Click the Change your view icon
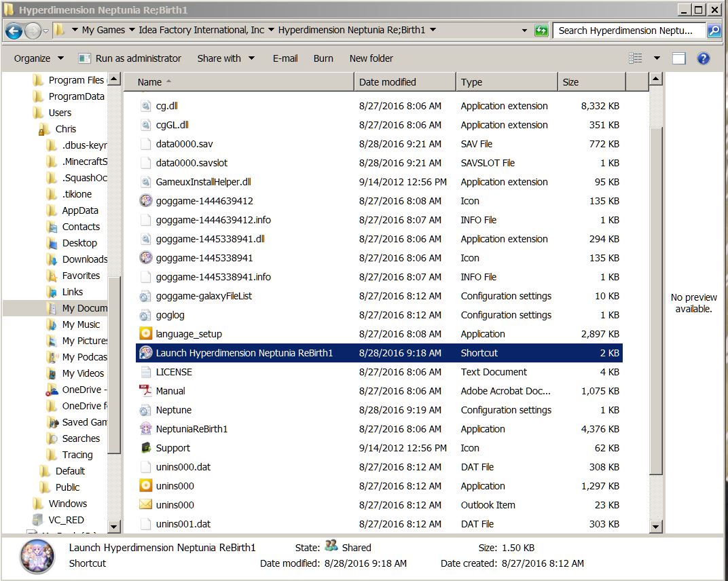728x581 pixels. (x=636, y=58)
